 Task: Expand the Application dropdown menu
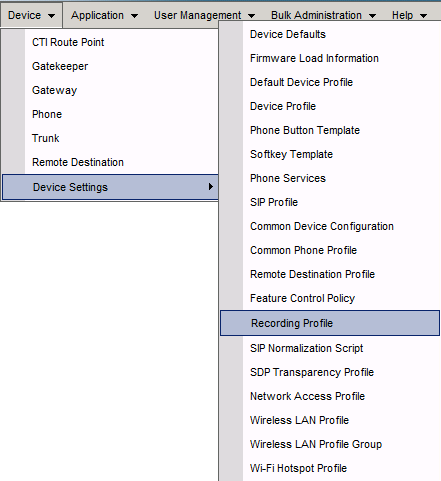[x=104, y=15]
